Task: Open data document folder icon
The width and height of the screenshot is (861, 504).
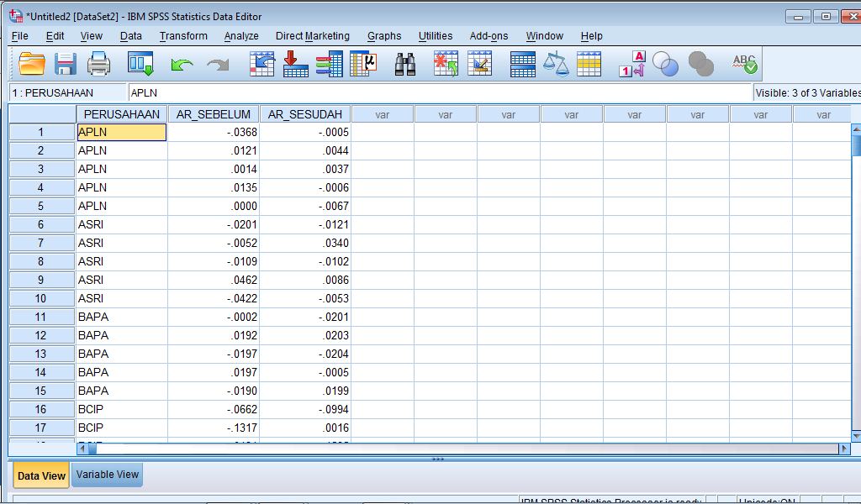Action: pyautogui.click(x=32, y=64)
